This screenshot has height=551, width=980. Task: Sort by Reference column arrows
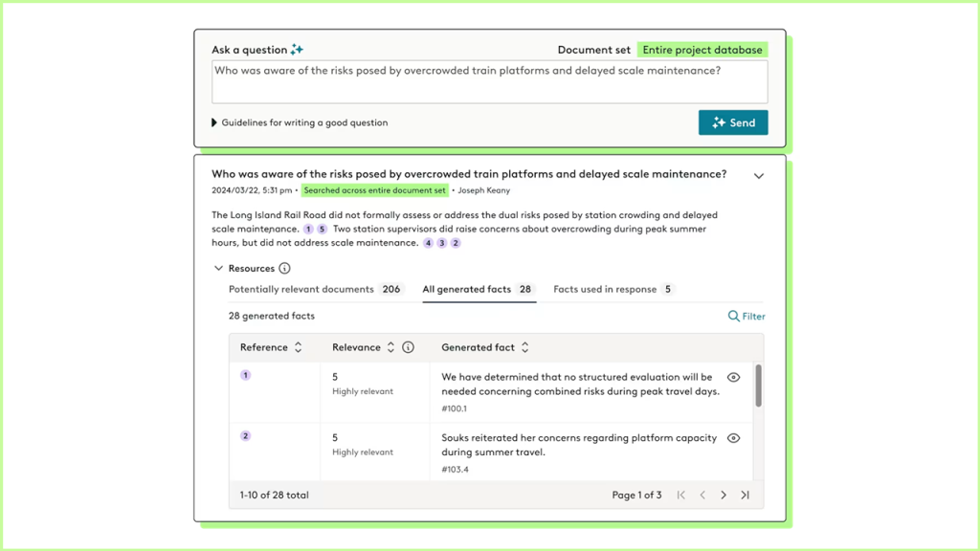point(299,347)
